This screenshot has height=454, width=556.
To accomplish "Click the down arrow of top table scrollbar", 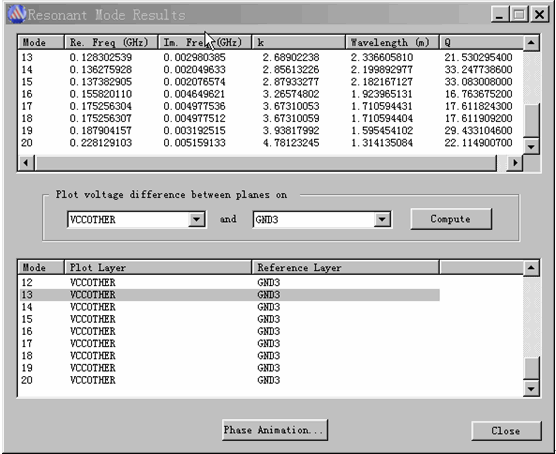I will pyautogui.click(x=531, y=146).
